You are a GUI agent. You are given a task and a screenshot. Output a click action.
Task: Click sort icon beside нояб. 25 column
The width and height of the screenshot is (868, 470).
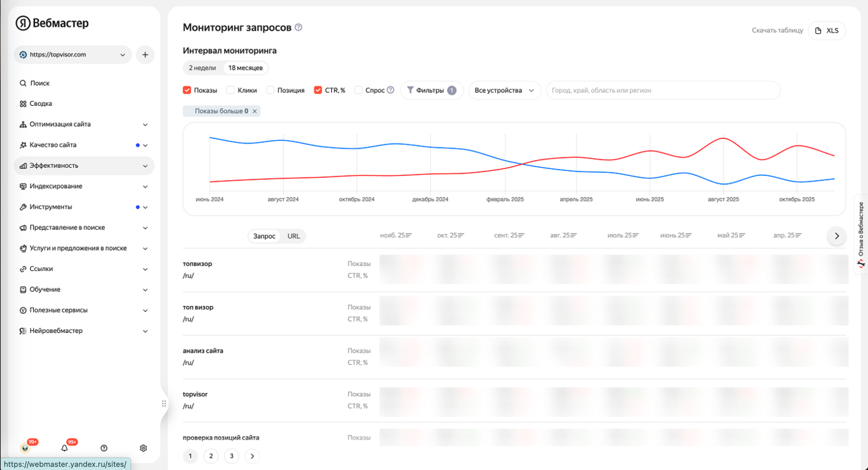pyautogui.click(x=409, y=236)
